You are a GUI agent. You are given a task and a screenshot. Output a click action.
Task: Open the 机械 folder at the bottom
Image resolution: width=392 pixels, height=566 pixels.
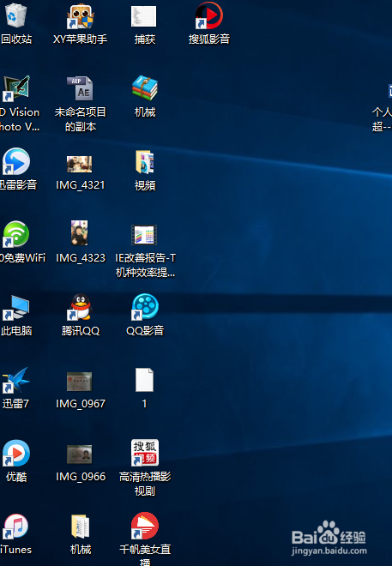point(80,527)
